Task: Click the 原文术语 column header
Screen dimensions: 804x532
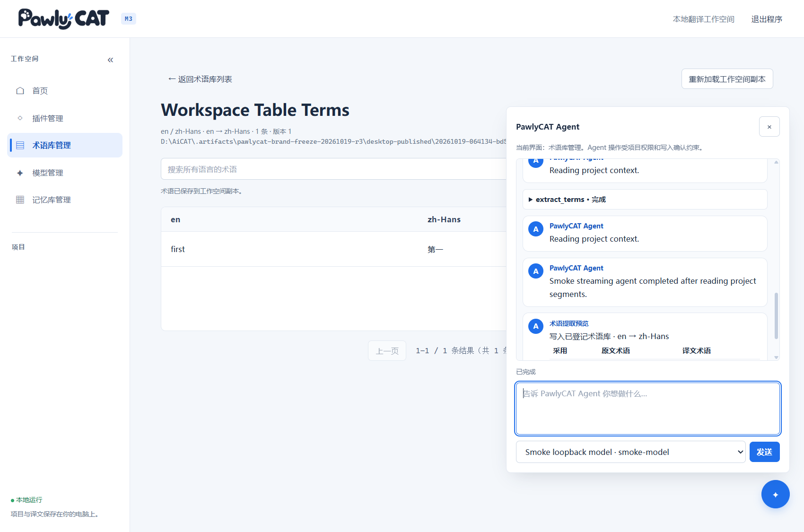Action: coord(615,351)
